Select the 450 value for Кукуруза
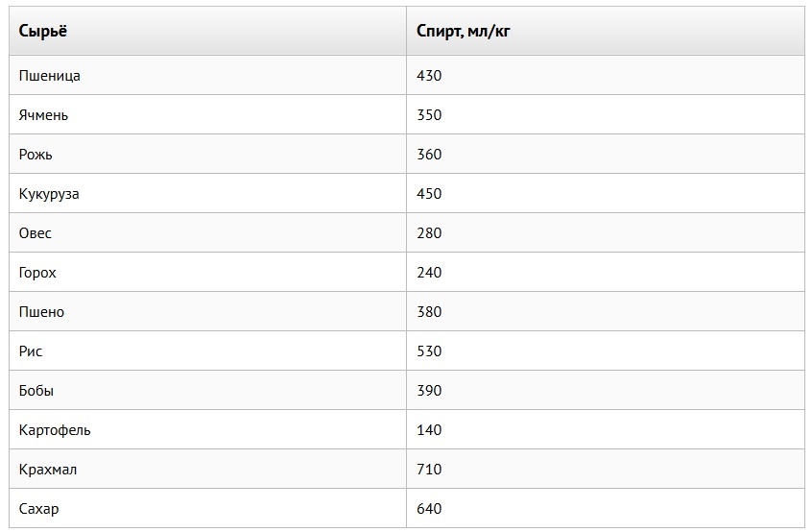The width and height of the screenshot is (812, 532). coord(429,194)
